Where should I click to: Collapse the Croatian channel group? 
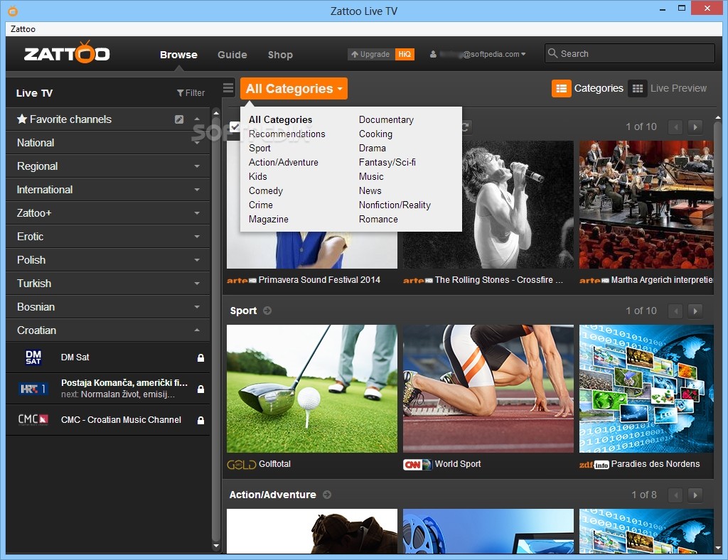click(x=197, y=330)
